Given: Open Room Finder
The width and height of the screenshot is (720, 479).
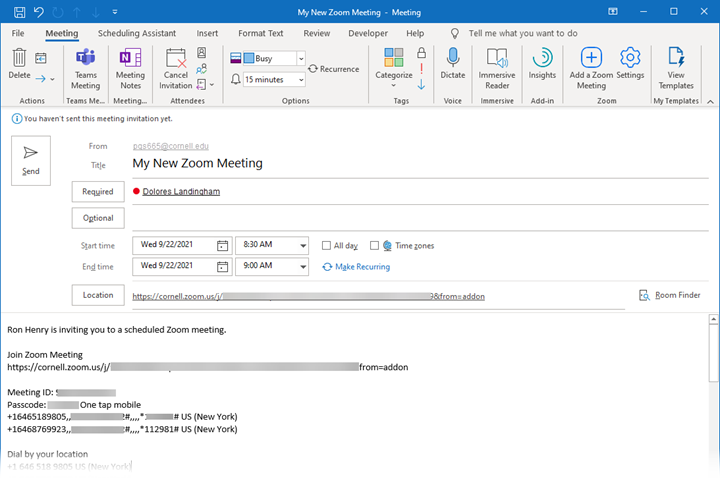Looking at the screenshot, I should pyautogui.click(x=670, y=295).
